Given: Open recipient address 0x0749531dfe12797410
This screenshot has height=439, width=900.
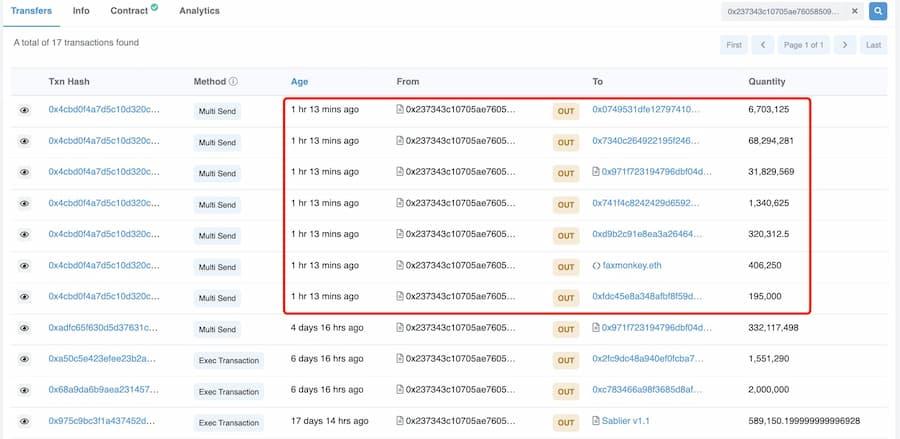Looking at the screenshot, I should 646,109.
